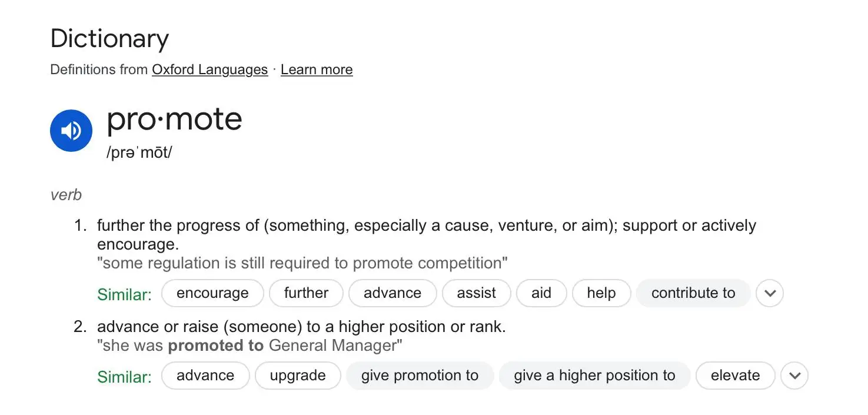Open the Oxford Languages link
The width and height of the screenshot is (868, 415).
(209, 69)
